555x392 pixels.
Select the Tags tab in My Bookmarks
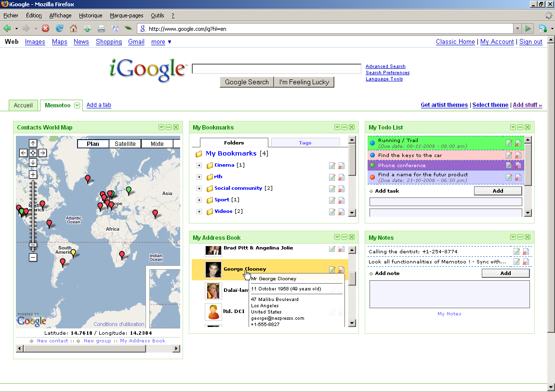tap(305, 143)
